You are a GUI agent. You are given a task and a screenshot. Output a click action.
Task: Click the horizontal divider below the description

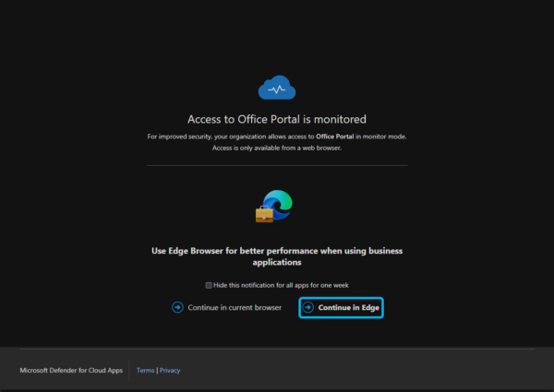click(x=277, y=166)
